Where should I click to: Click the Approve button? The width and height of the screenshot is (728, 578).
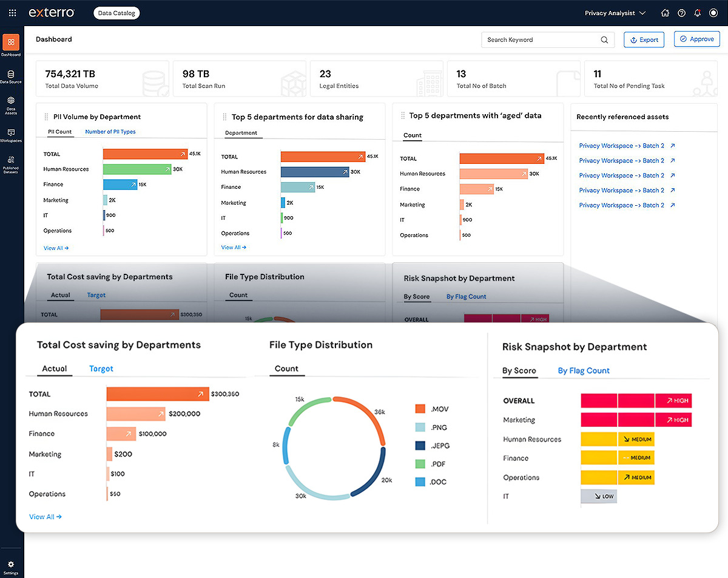696,39
